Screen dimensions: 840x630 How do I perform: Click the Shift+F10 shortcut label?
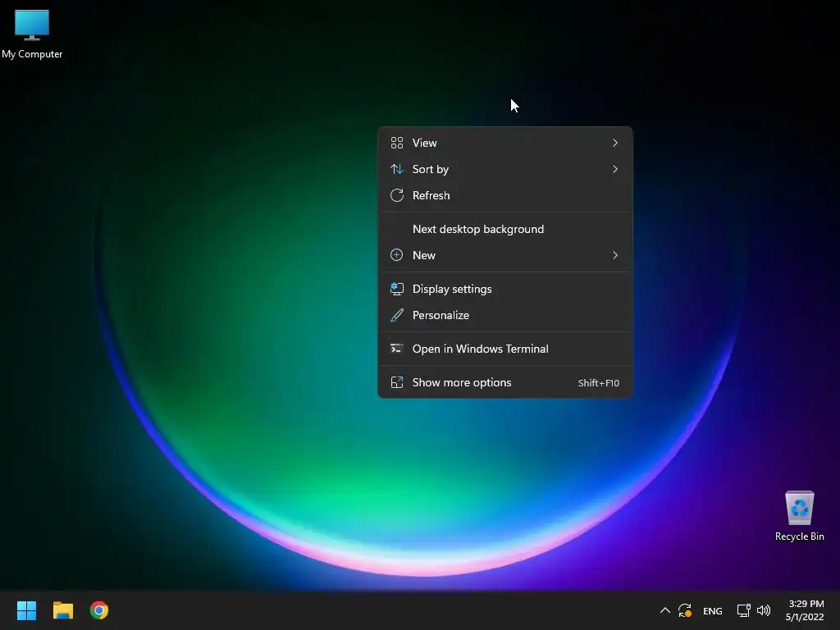[598, 383]
